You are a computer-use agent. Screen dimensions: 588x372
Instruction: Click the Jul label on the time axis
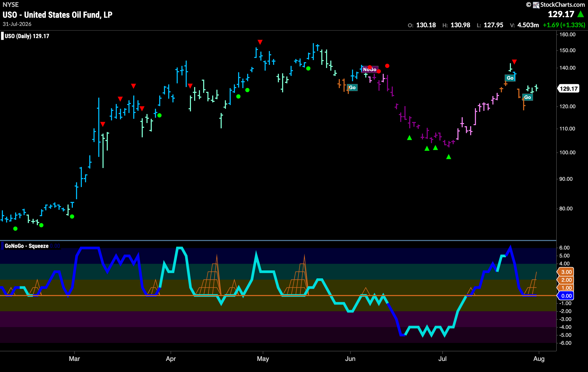[443, 359]
